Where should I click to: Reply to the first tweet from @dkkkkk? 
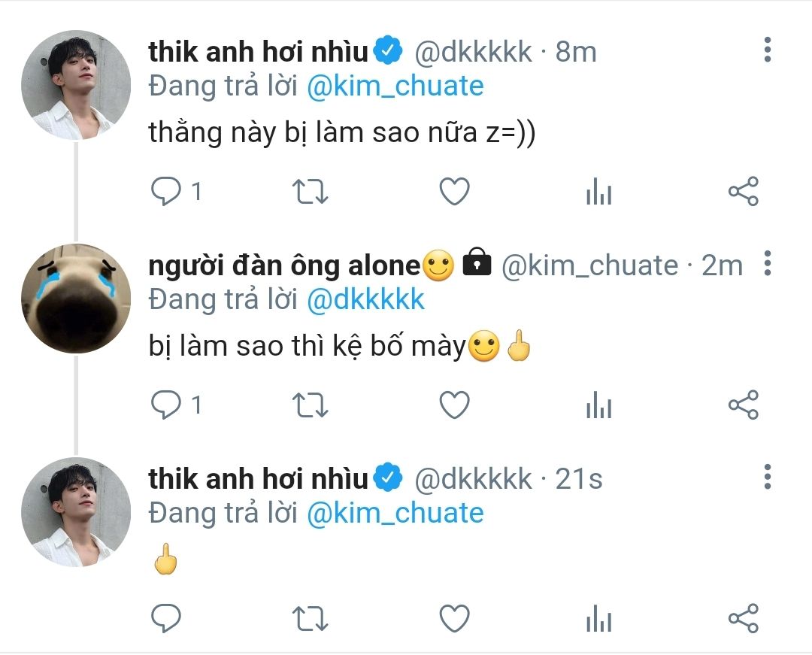[165, 191]
